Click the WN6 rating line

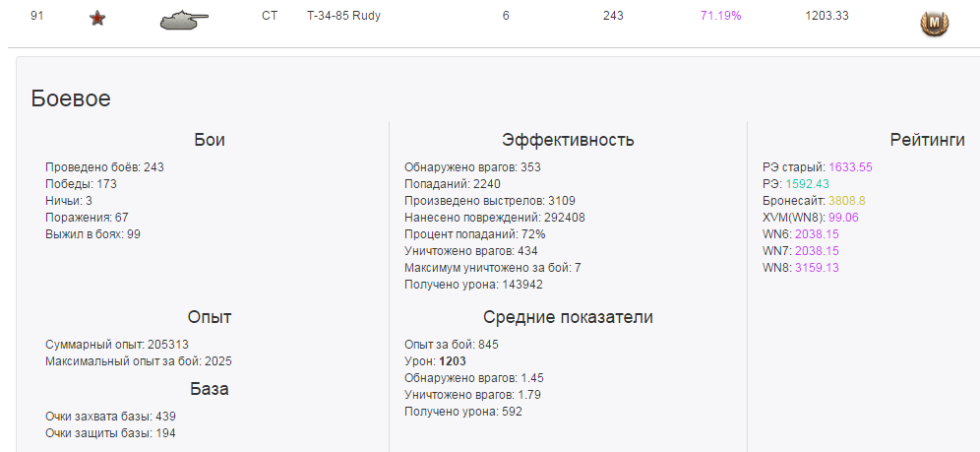point(801,234)
